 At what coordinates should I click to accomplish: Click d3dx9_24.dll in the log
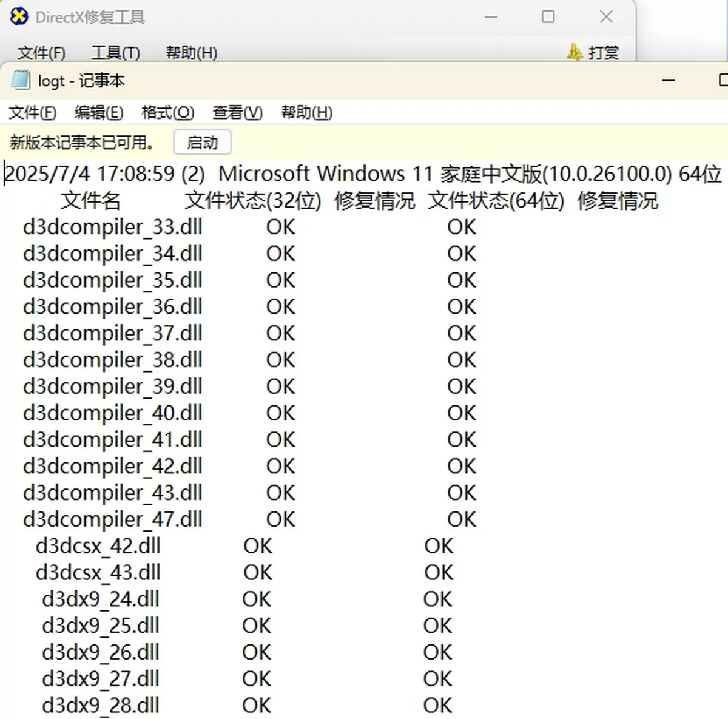(101, 599)
